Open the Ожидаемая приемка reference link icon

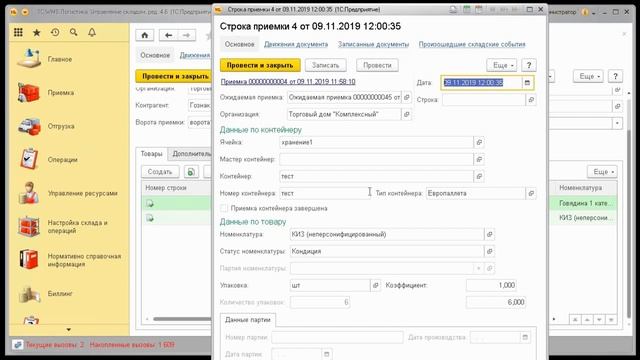[407, 97]
